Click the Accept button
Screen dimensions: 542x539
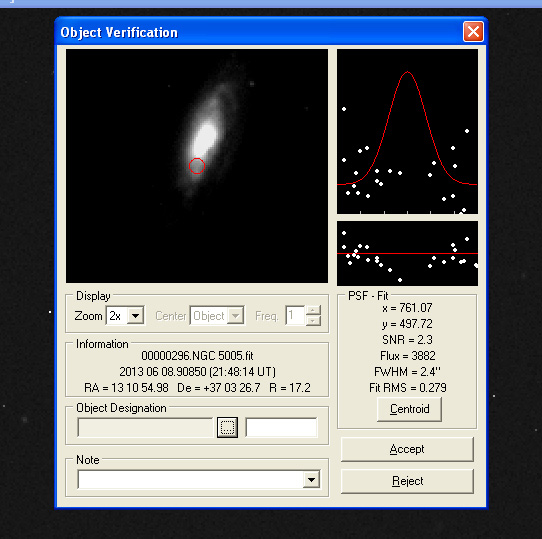(407, 449)
